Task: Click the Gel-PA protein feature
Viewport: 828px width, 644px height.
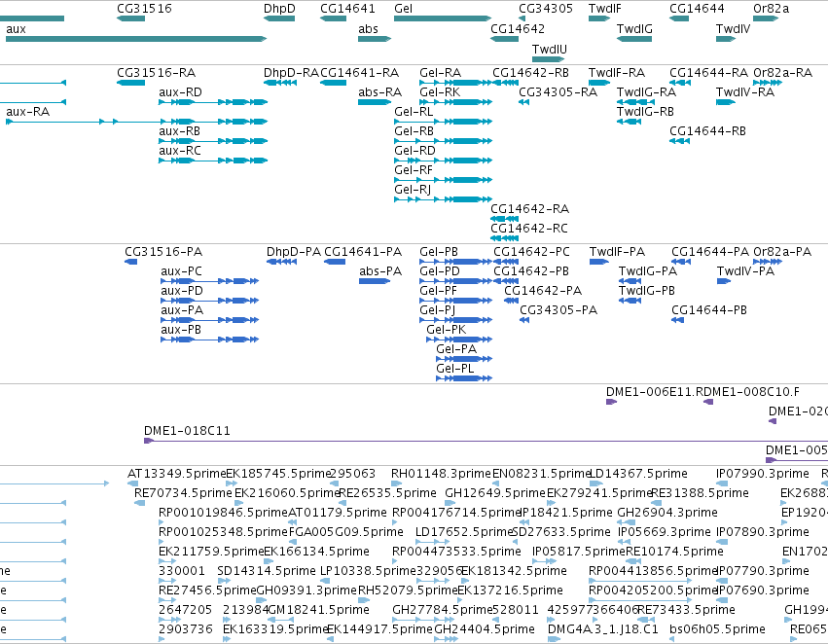Action: click(464, 359)
